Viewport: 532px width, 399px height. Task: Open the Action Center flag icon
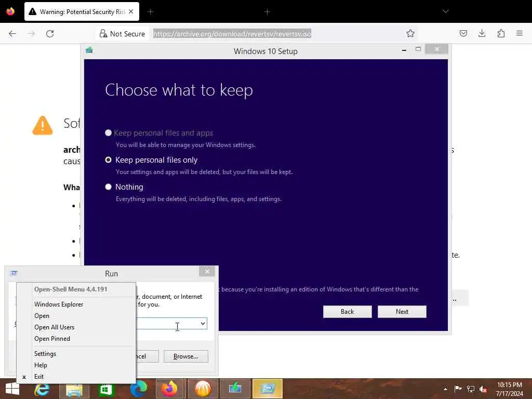[x=458, y=389]
